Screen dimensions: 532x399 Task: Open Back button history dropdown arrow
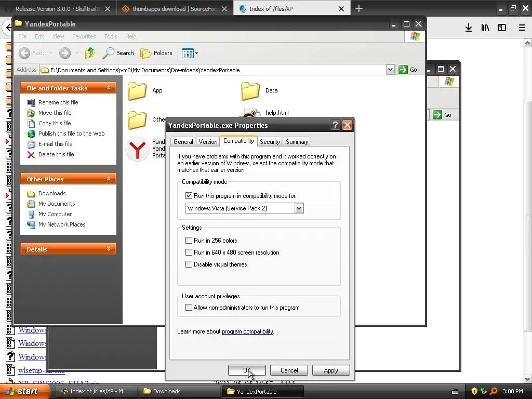(51, 53)
